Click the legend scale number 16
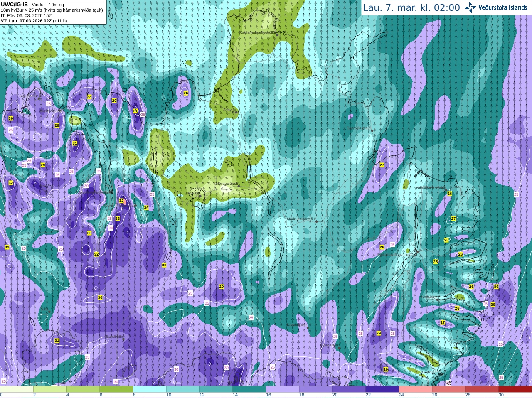Image resolution: width=532 pixels, height=398 pixels. click(x=268, y=395)
